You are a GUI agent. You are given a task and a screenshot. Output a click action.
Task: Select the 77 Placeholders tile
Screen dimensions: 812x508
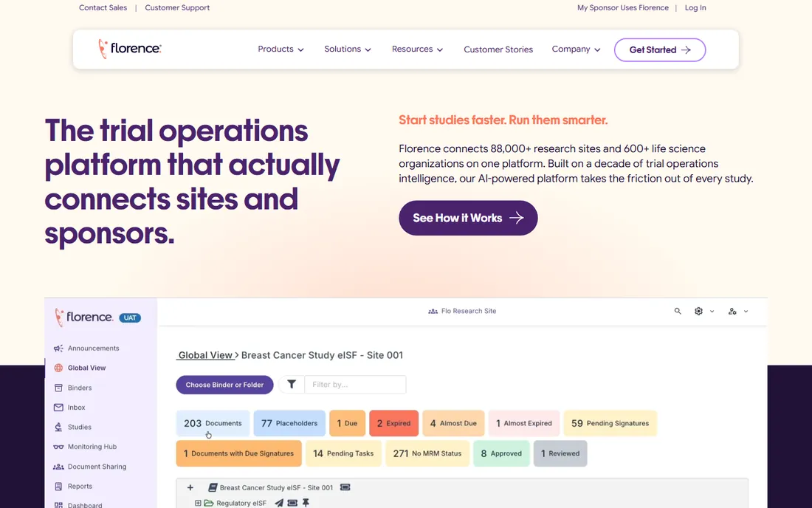click(x=289, y=423)
